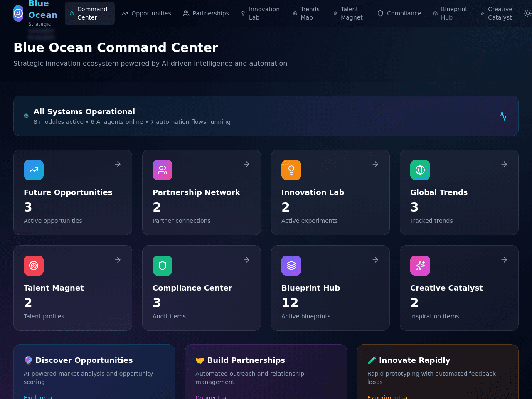Open Talent Magnet card via its arrow
Viewport: 532px width, 399px height.
[x=118, y=260]
